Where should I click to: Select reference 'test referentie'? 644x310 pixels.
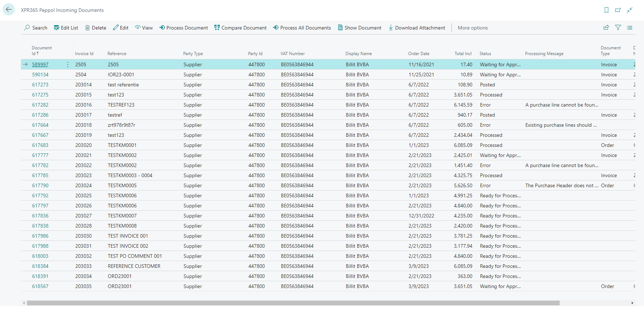point(123,85)
